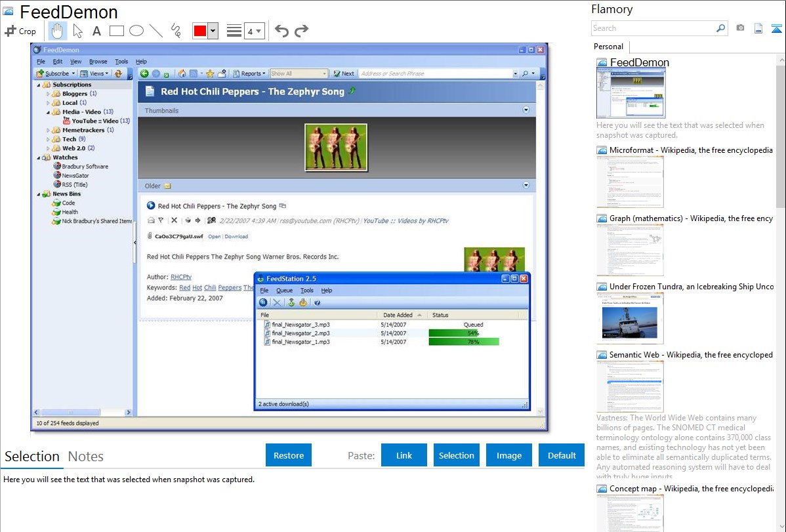
Task: Collapse the Thumbnails section chevron
Action: tap(526, 110)
